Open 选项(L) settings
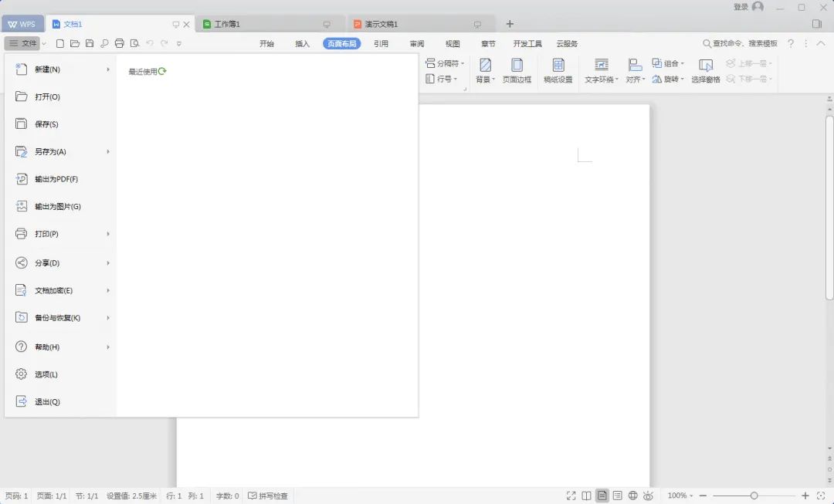This screenshot has height=504, width=834. coord(60,374)
